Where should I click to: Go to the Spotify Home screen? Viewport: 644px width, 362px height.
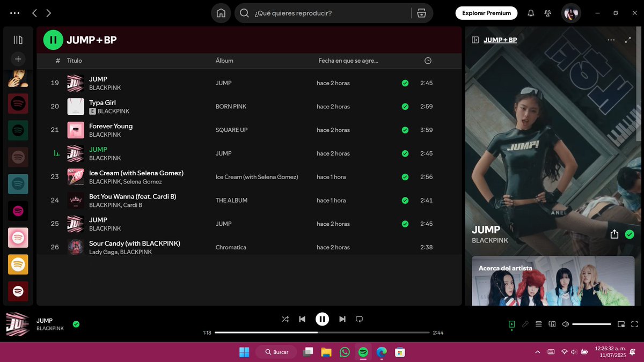[x=221, y=13]
